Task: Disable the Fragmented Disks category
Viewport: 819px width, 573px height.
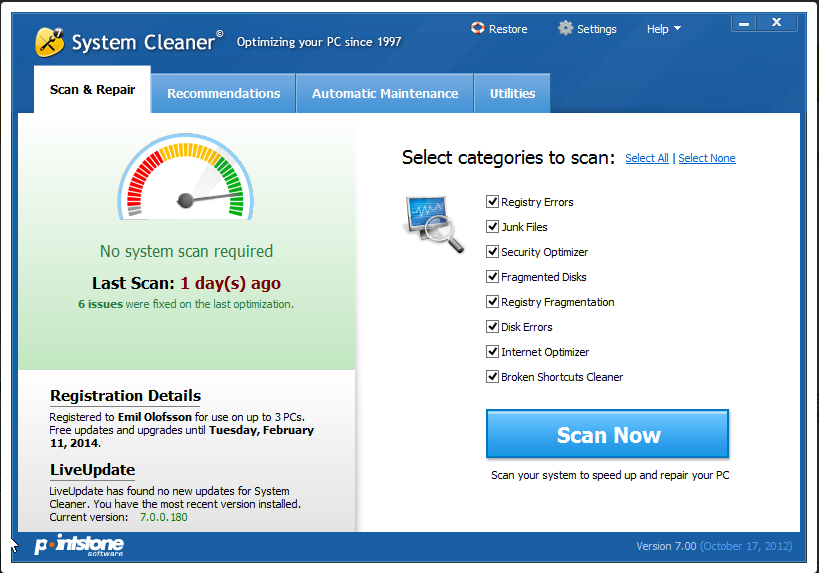Action: tap(492, 276)
